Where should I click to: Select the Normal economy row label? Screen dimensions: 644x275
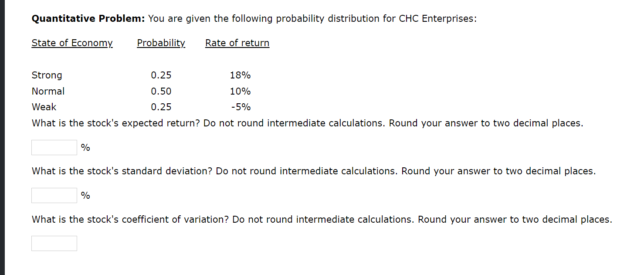(x=48, y=91)
